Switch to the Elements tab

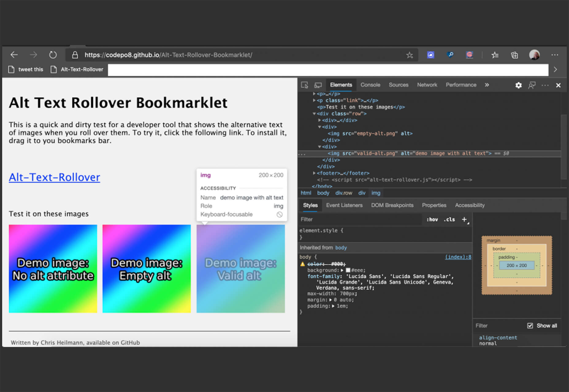click(341, 85)
